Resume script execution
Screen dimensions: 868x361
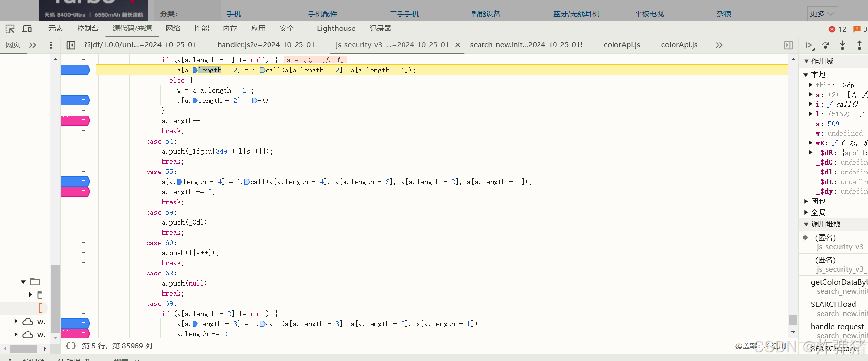[809, 45]
